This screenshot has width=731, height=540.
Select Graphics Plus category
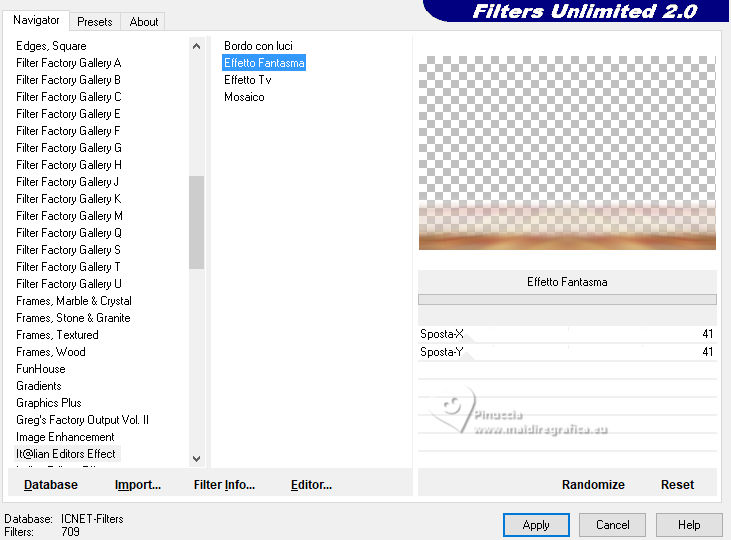coord(49,403)
